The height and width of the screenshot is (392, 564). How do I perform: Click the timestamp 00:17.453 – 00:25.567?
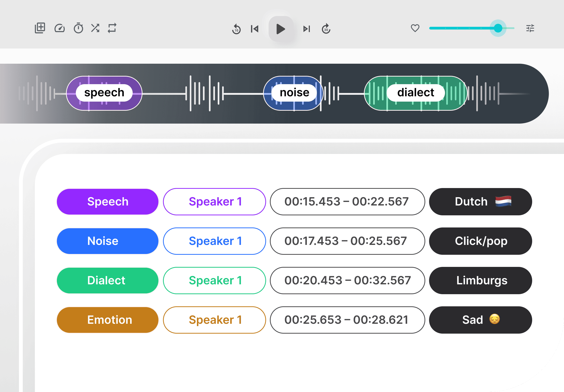coord(347,241)
